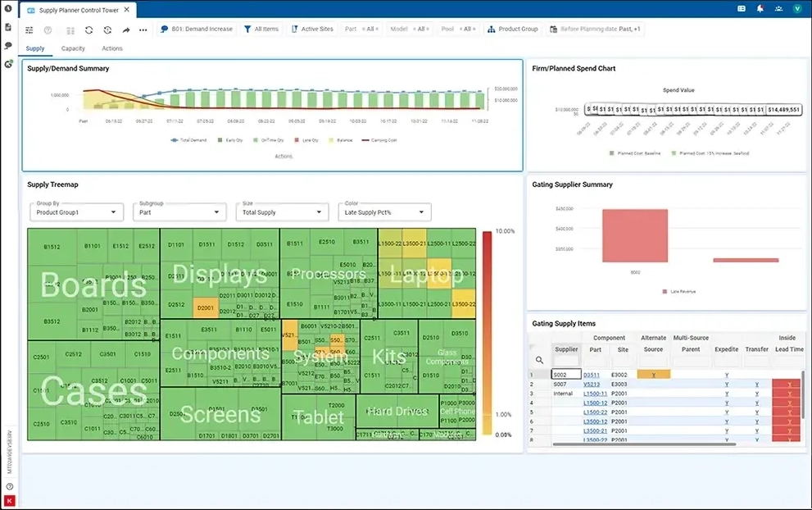Viewport: 812px width, 510px height.
Task: Click the Supplier column filter field
Action: click(x=566, y=361)
